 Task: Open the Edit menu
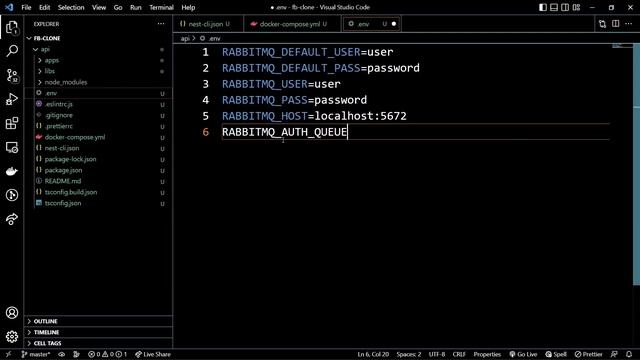click(44, 7)
